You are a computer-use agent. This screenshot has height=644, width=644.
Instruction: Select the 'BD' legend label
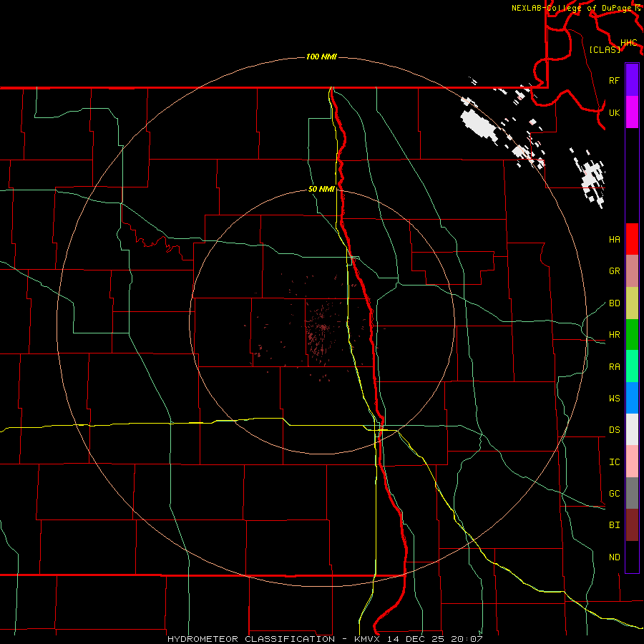pyautogui.click(x=614, y=303)
